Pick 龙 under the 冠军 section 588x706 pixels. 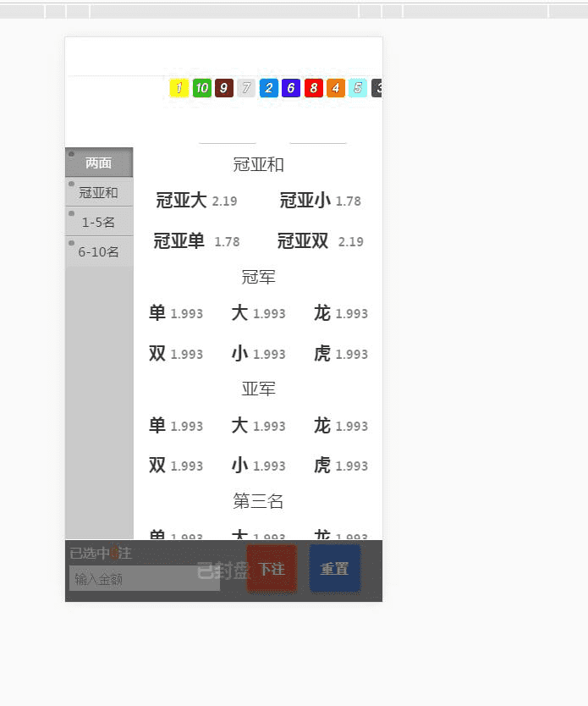pos(341,313)
